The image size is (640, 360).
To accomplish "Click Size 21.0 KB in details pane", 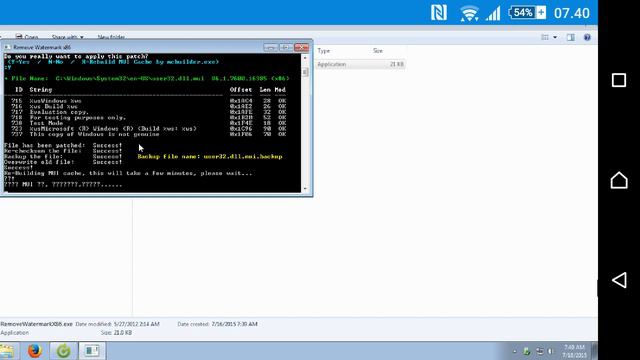I will pyautogui.click(x=116, y=333).
